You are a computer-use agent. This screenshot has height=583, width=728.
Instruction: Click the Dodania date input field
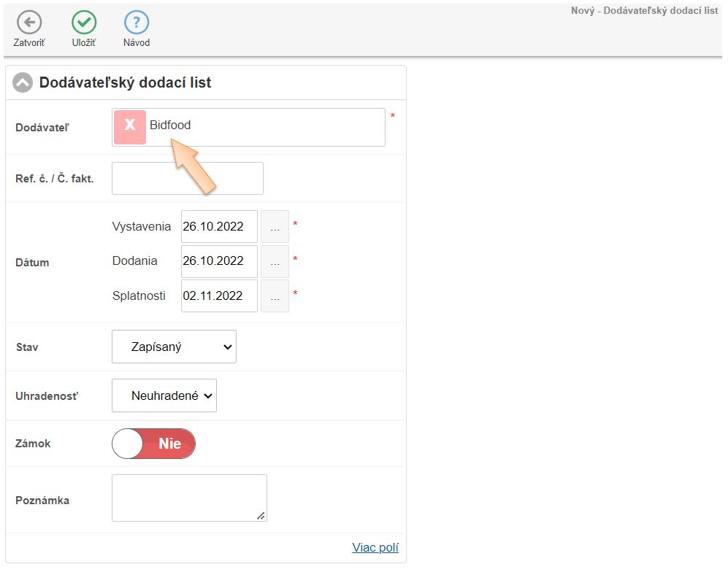[x=219, y=261]
